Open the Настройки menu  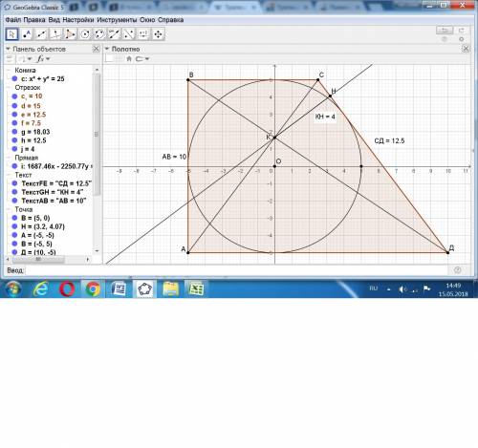78,20
